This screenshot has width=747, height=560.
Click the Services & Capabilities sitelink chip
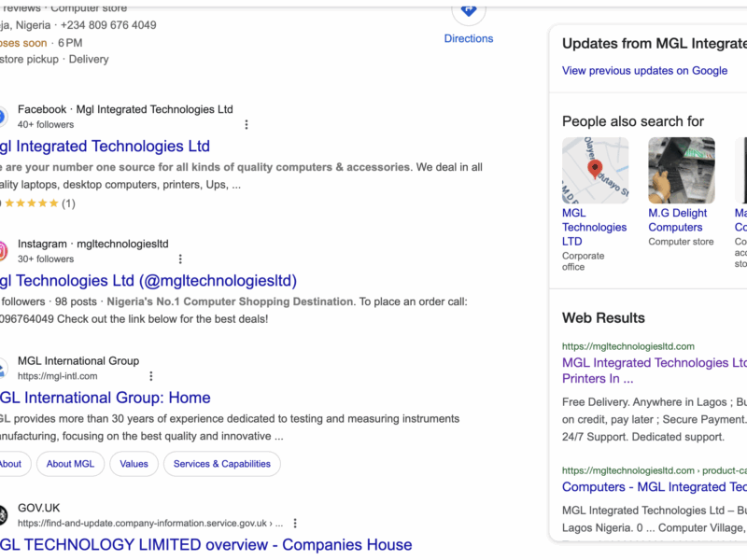click(222, 464)
